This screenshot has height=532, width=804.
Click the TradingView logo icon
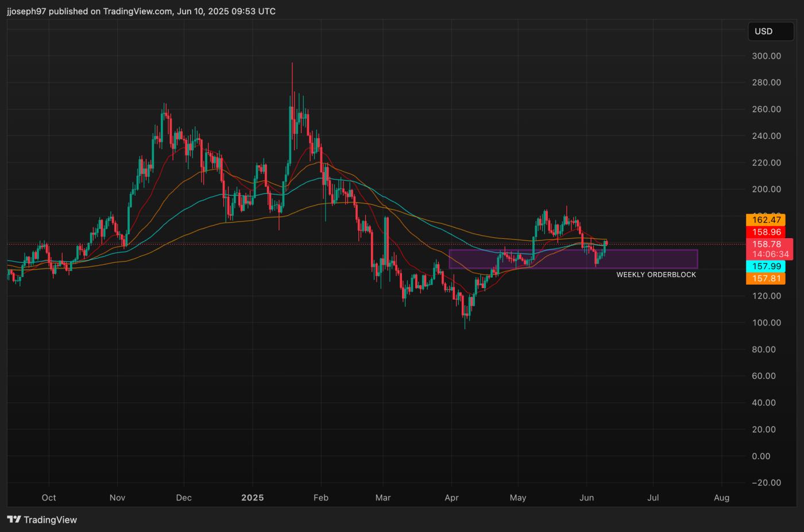[x=14, y=520]
